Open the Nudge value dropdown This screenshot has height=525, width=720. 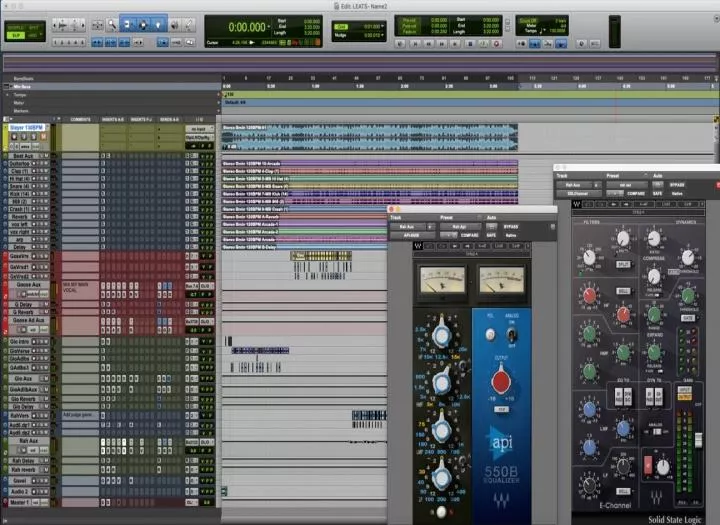tap(382, 35)
